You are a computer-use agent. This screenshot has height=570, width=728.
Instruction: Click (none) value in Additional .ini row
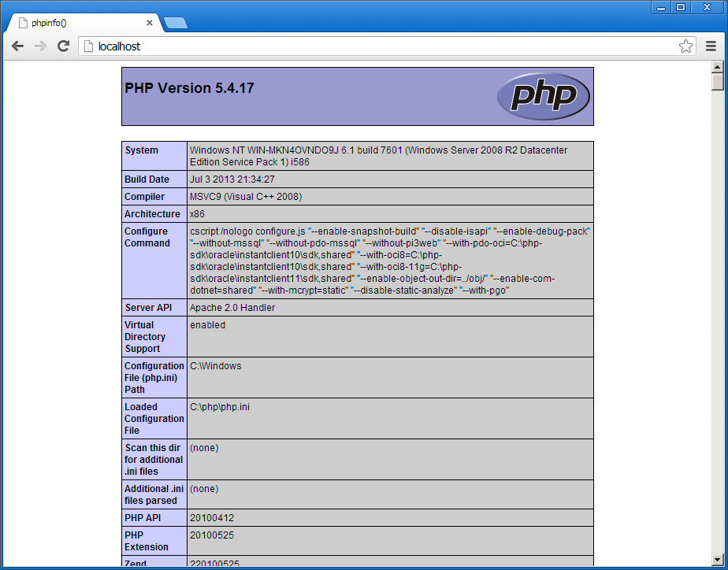pos(204,489)
